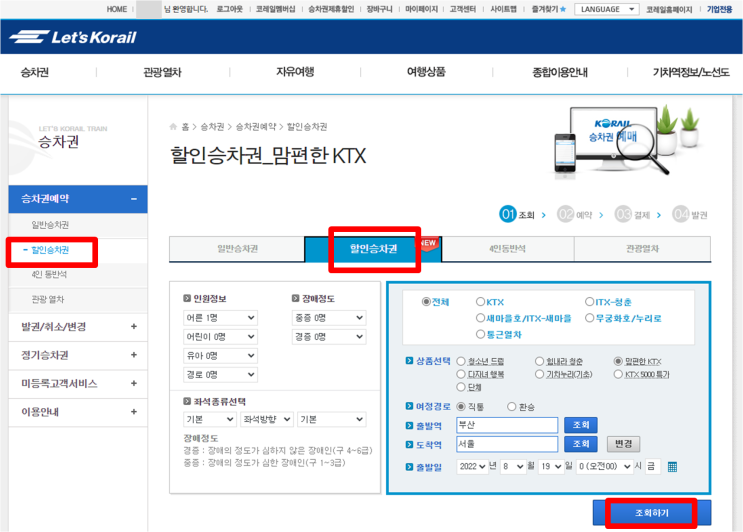The height and width of the screenshot is (532, 743).
Task: Open the 어린이 0명 passenger dropdown
Action: 220,337
